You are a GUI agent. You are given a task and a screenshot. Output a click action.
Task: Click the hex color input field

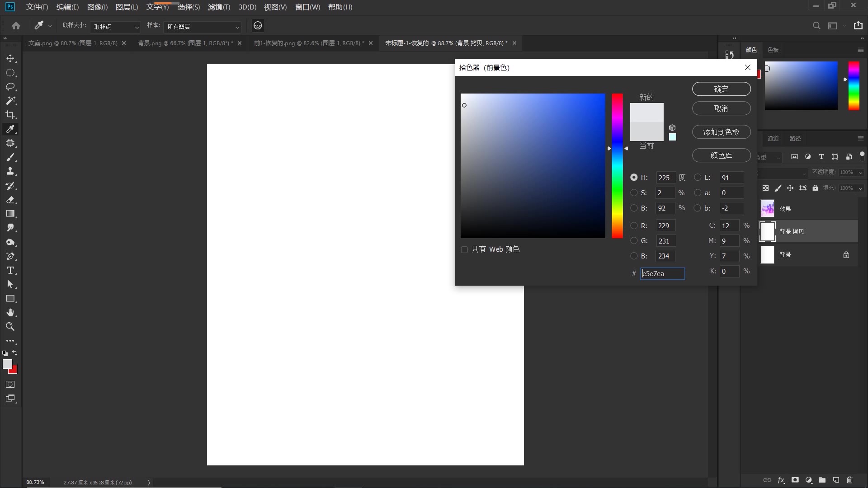[662, 274]
